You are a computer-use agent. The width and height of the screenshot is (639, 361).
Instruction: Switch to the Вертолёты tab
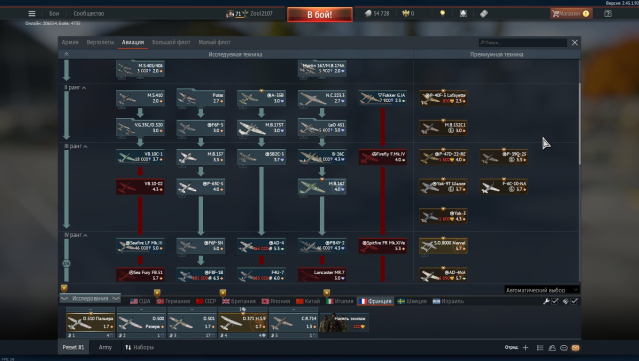(100, 42)
